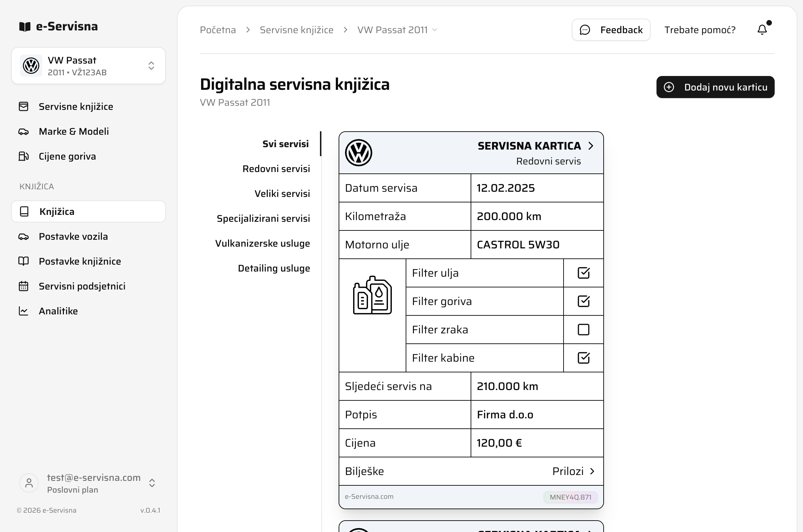Select the Vulkanizerske usluge tab
Screen dimensions: 803x532
(x=263, y=243)
